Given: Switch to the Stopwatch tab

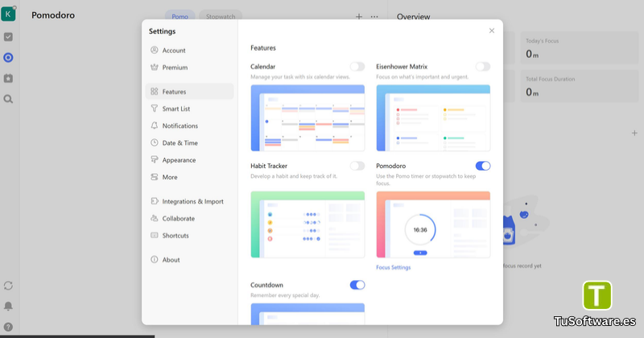Looking at the screenshot, I should click(x=221, y=16).
